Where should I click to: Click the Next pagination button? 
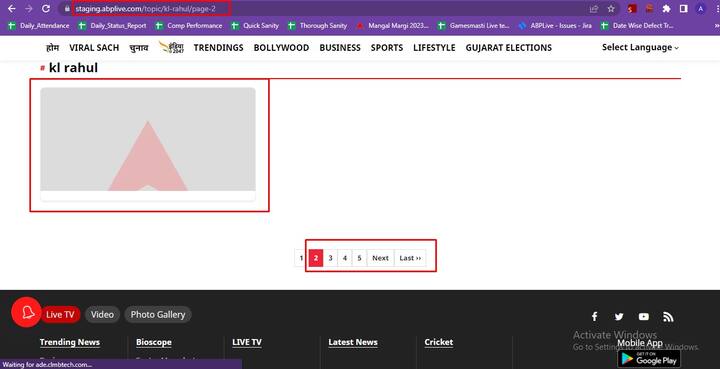[380, 258]
